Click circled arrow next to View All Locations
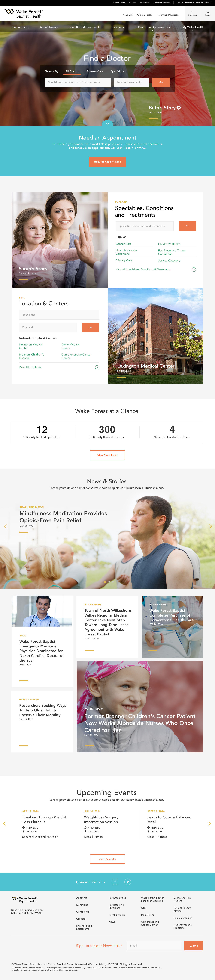215x980 pixels. pos(97,367)
